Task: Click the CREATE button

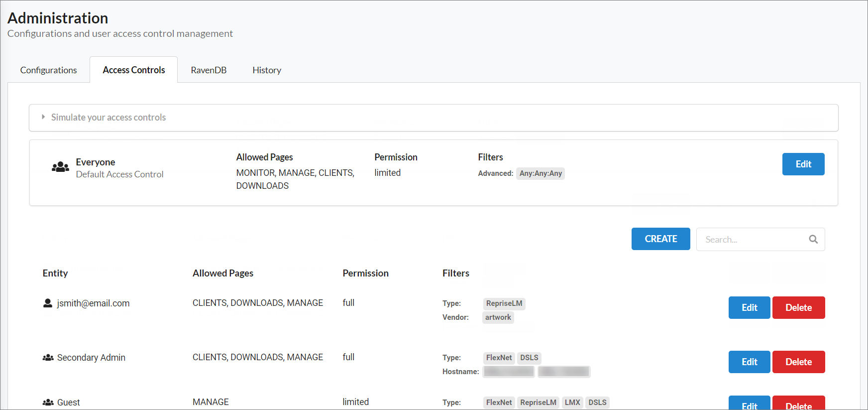Action: tap(660, 239)
